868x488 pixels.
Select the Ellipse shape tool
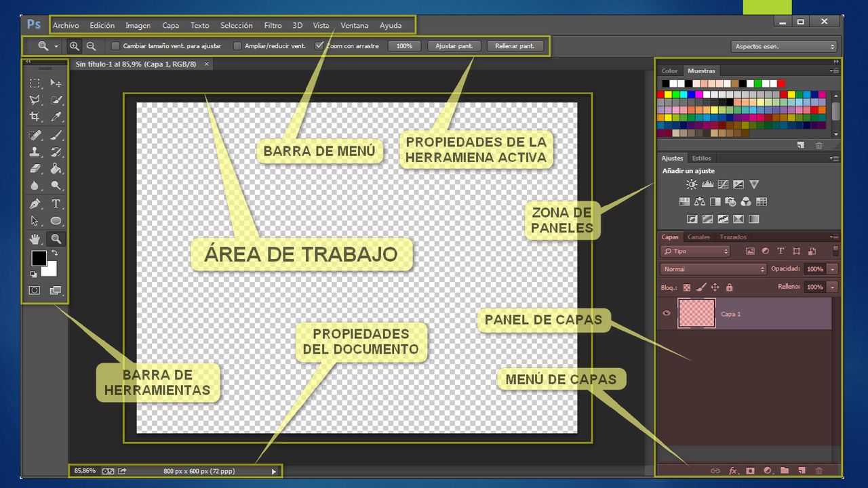56,221
